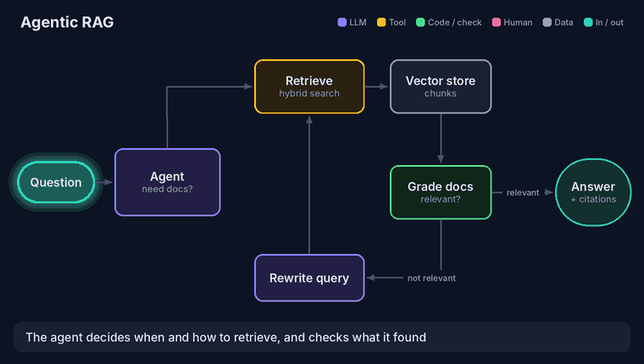This screenshot has width=644, height=364.
Task: Click the pink Human legend swatch
Action: coord(497,22)
